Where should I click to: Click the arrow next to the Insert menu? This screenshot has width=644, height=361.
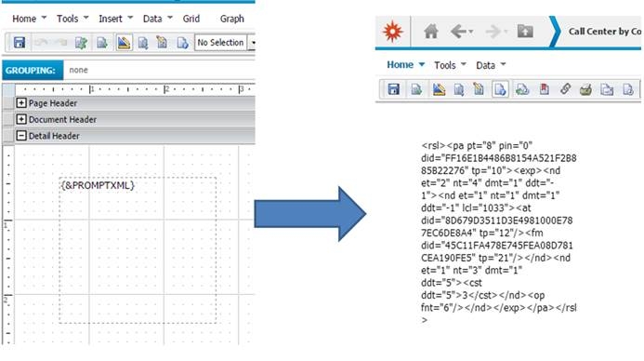[x=130, y=18]
